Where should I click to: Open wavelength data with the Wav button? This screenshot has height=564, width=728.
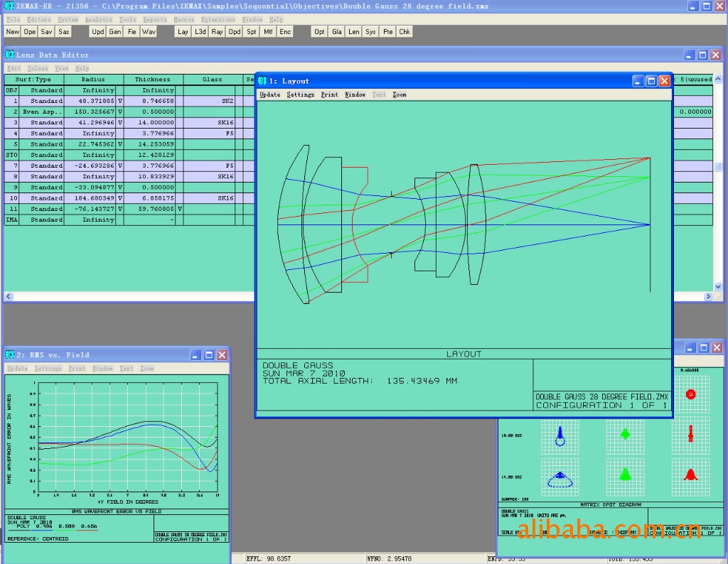tap(149, 31)
